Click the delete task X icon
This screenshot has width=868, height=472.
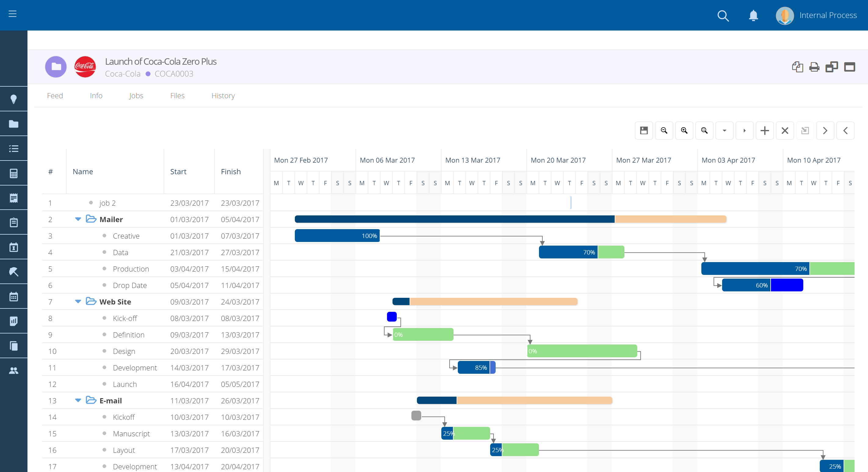click(x=785, y=130)
